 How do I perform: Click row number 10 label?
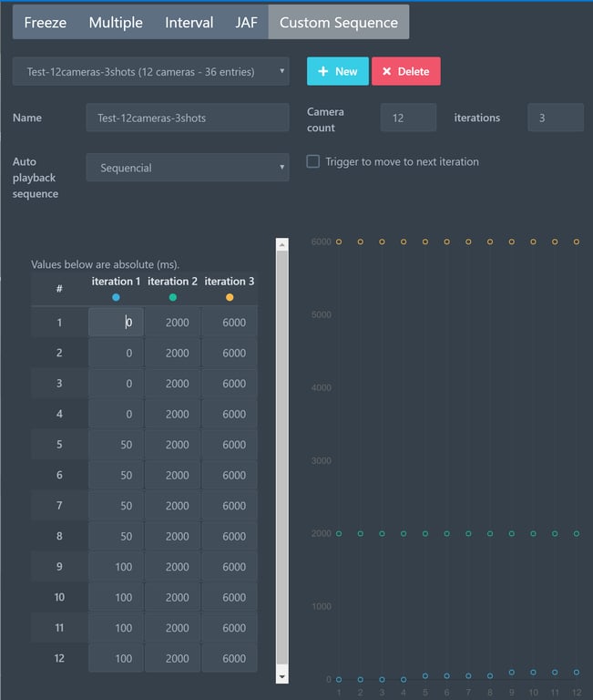tap(59, 597)
